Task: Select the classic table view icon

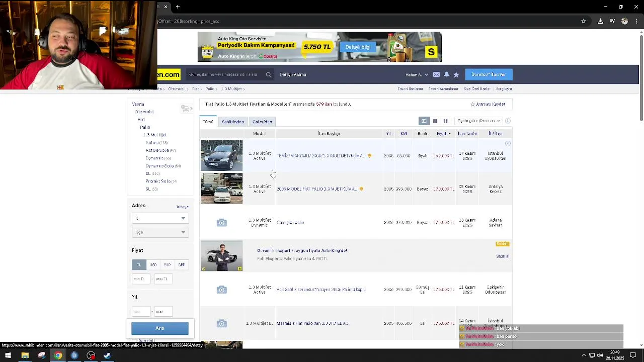Action: 424,121
